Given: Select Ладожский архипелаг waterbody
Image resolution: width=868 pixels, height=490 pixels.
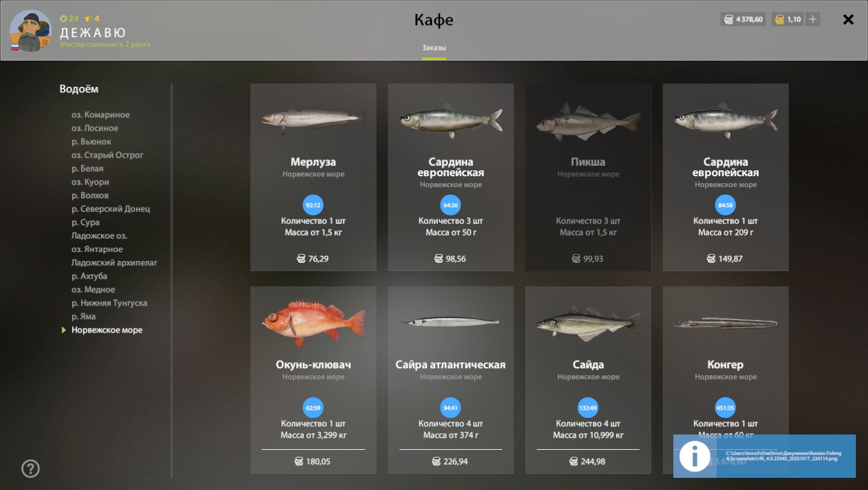Looking at the screenshot, I should [114, 263].
